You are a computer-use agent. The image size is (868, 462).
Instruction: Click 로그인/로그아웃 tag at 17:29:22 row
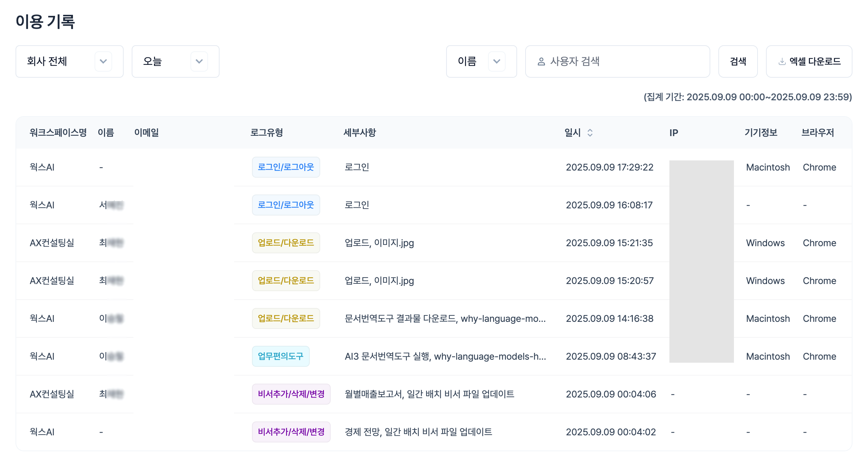(286, 167)
